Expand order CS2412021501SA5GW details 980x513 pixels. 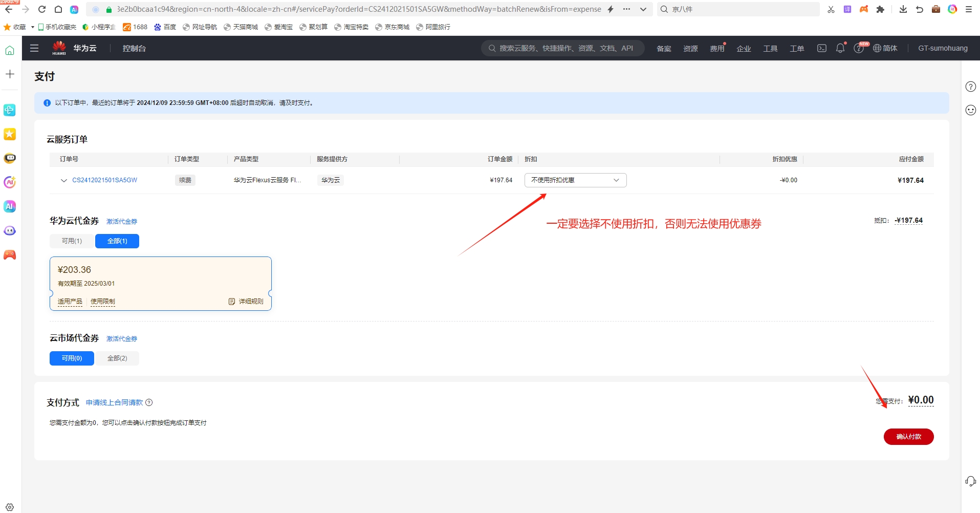click(x=64, y=180)
